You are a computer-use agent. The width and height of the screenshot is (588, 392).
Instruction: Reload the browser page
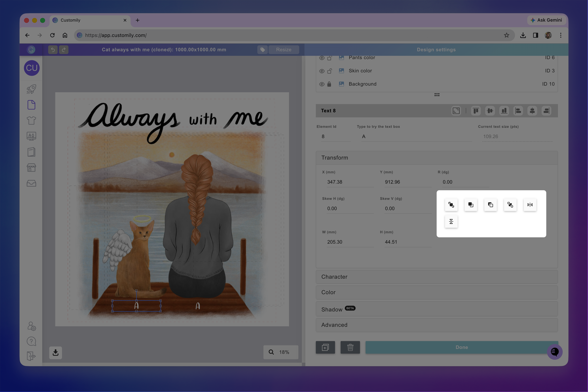point(52,36)
